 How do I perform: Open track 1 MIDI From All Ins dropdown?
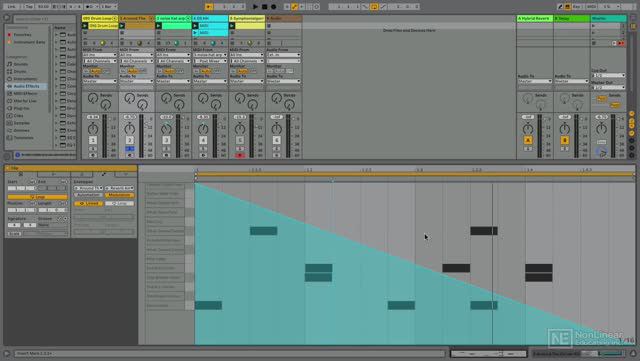coord(100,55)
